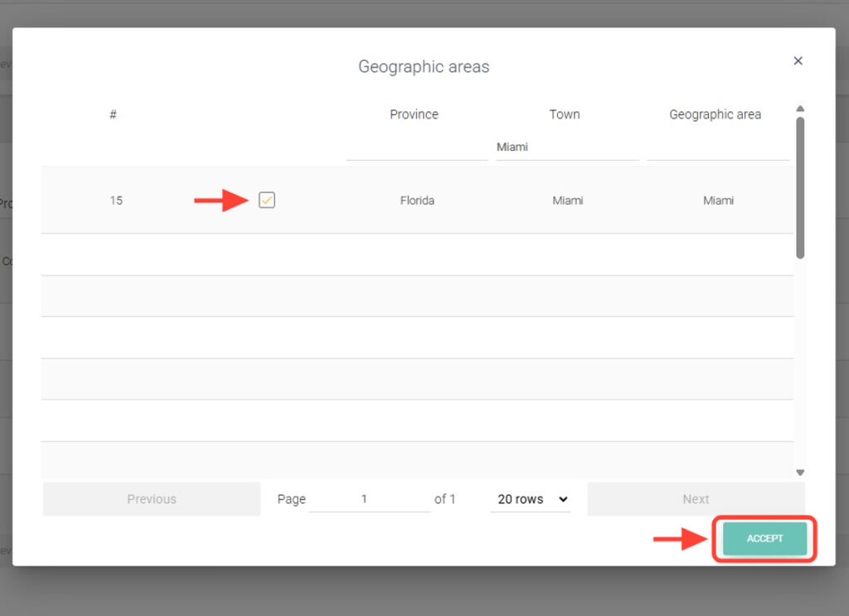The image size is (849, 616).
Task: Open the 20 rows page-size dropdown
Action: click(531, 499)
